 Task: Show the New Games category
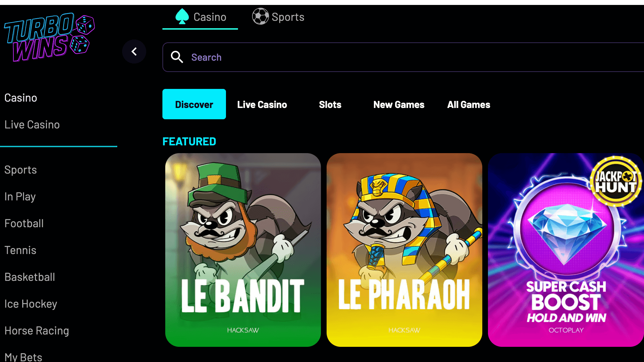(x=399, y=105)
